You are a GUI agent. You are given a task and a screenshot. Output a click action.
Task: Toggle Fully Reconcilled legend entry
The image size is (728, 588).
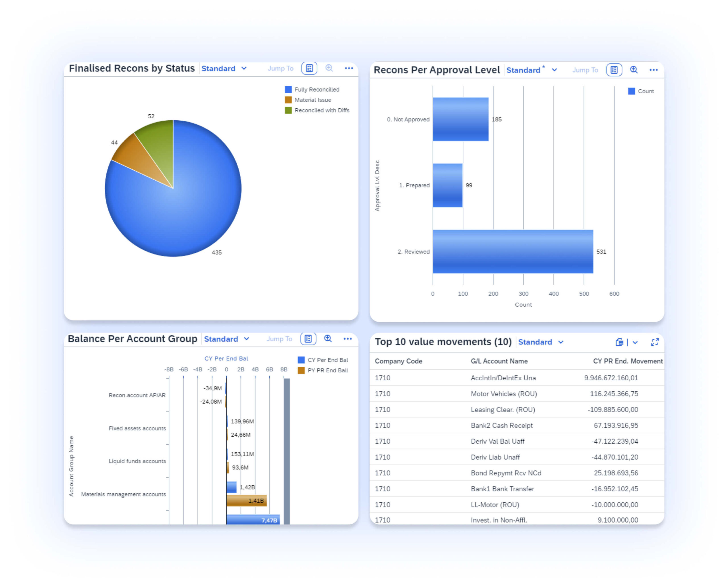click(x=316, y=89)
